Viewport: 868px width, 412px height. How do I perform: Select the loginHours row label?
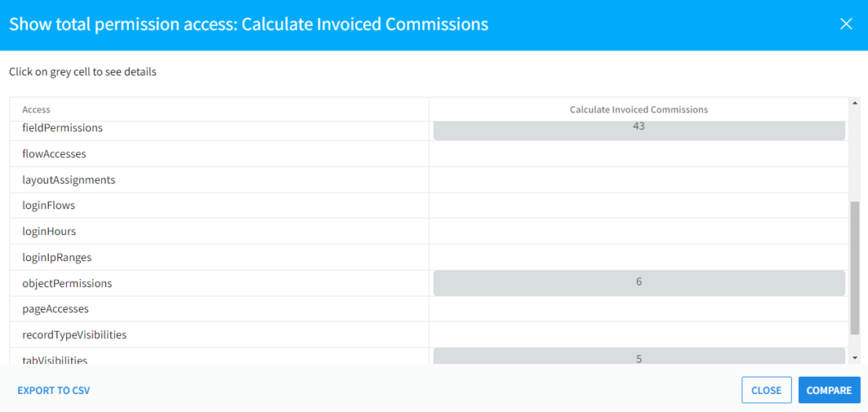tap(49, 232)
